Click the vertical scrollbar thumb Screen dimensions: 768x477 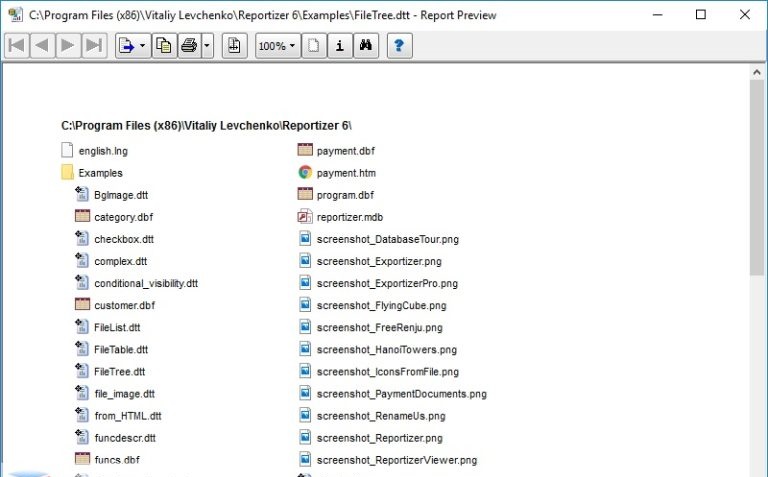coord(757,177)
